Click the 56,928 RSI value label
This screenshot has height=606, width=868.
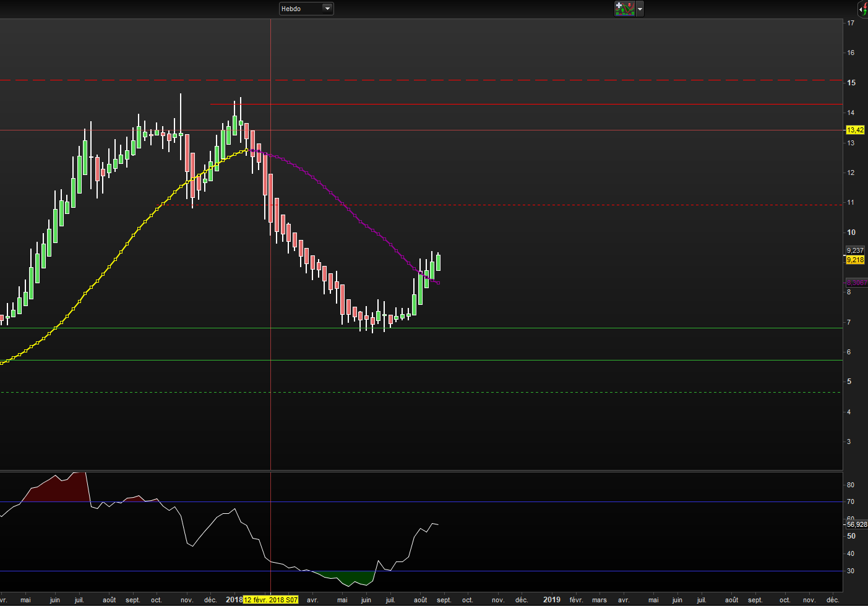point(856,524)
